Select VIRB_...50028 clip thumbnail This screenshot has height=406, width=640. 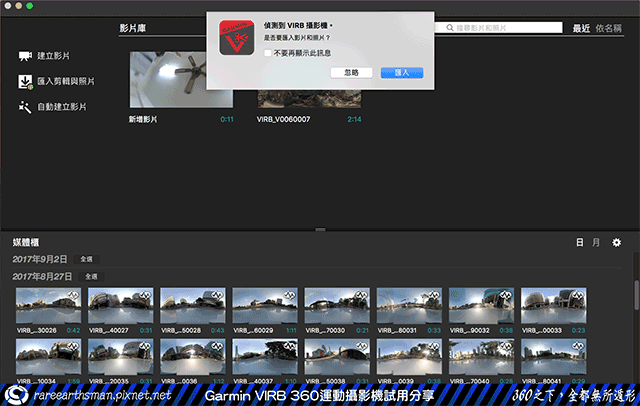tap(193, 305)
